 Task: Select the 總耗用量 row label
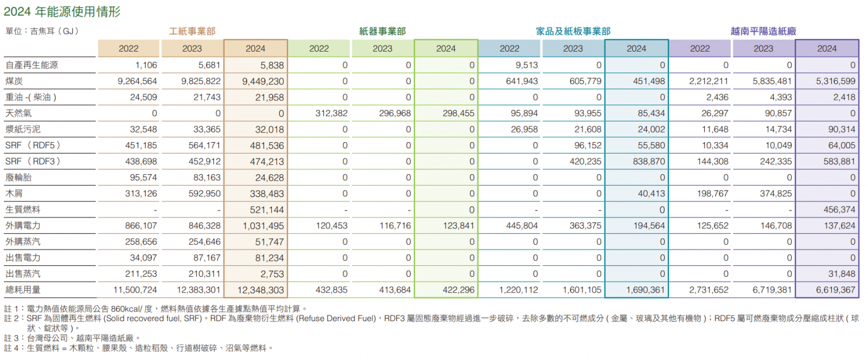(23, 290)
